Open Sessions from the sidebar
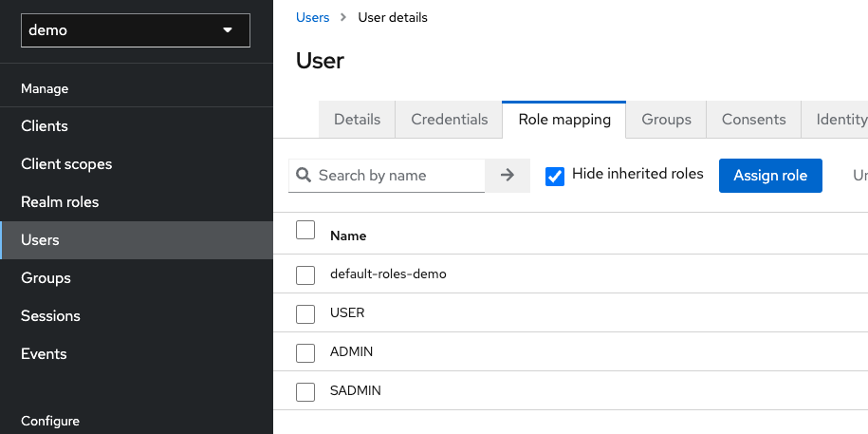The image size is (868, 434). click(50, 316)
